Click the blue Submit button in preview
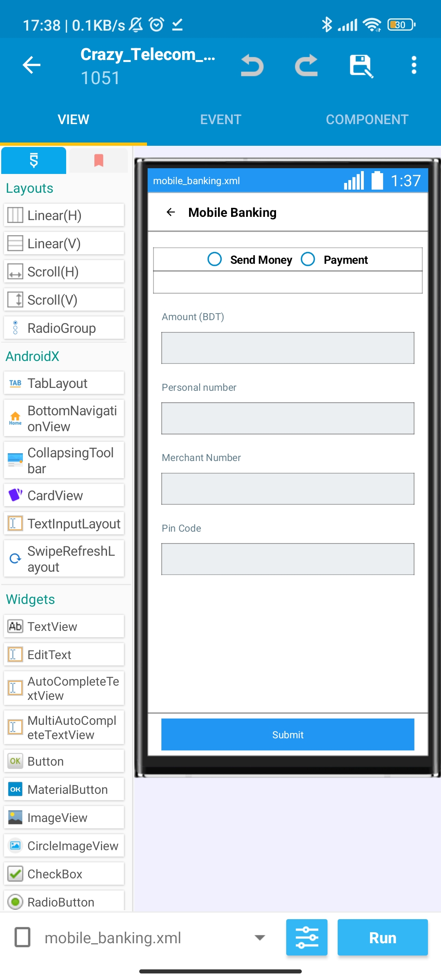This screenshot has width=441, height=980. [288, 735]
